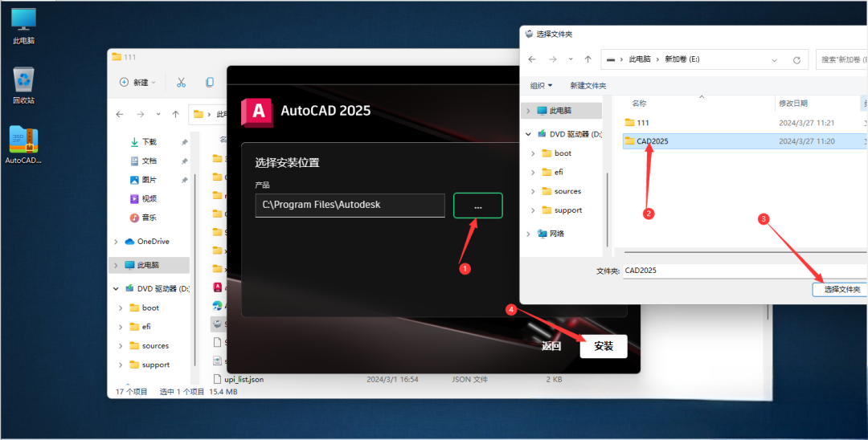Click the AutoCAD red A logo
Screen dimensions: 868x440
point(257,112)
